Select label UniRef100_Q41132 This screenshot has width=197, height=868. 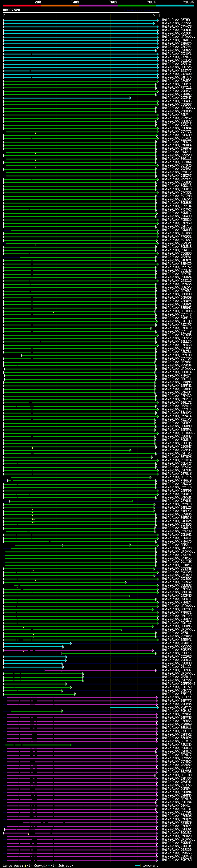click(177, 667)
